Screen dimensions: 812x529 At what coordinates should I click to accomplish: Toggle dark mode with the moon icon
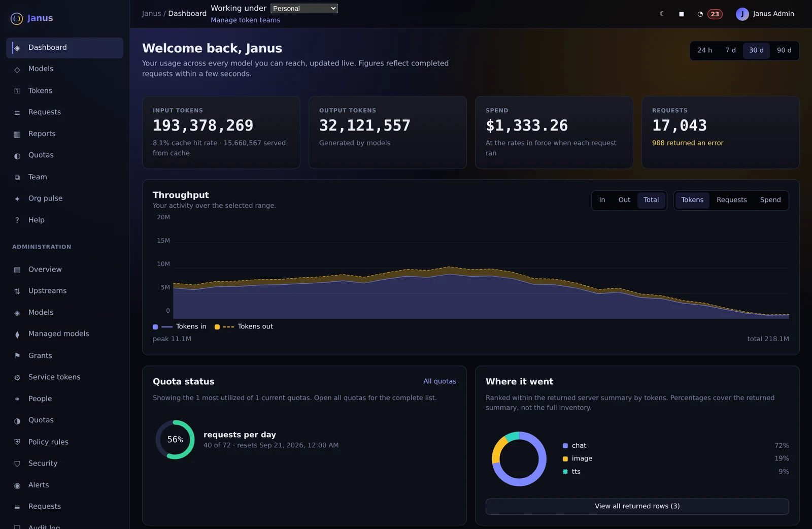pyautogui.click(x=662, y=14)
